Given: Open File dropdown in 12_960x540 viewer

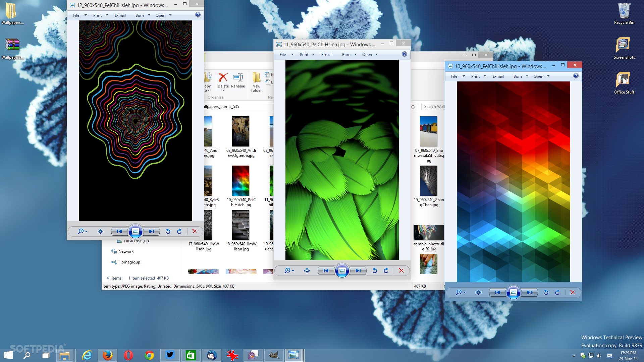Looking at the screenshot, I should [x=76, y=15].
